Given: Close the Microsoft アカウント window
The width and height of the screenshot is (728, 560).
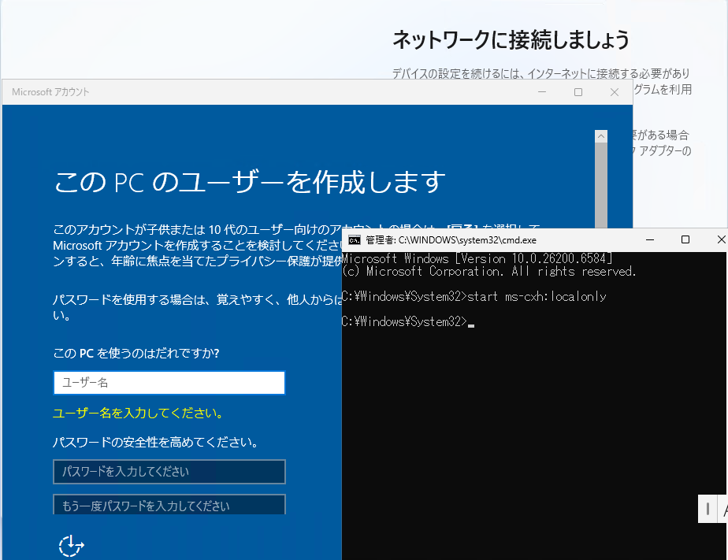Looking at the screenshot, I should pyautogui.click(x=615, y=92).
